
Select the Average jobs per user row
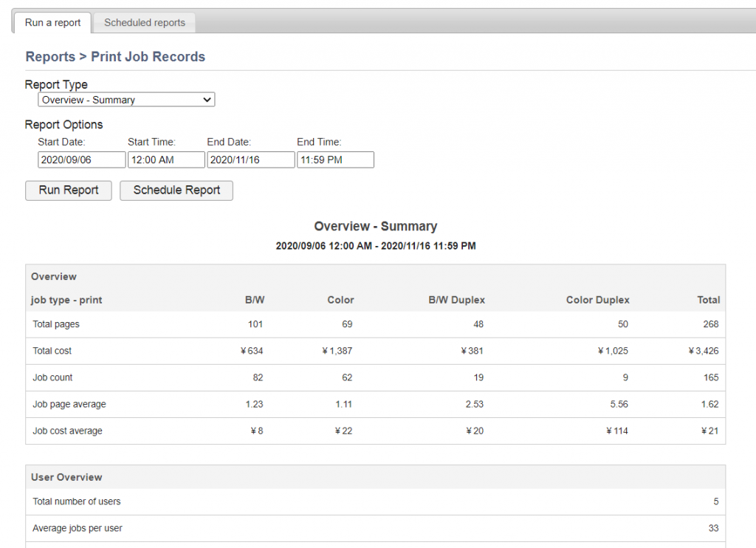coord(78,528)
